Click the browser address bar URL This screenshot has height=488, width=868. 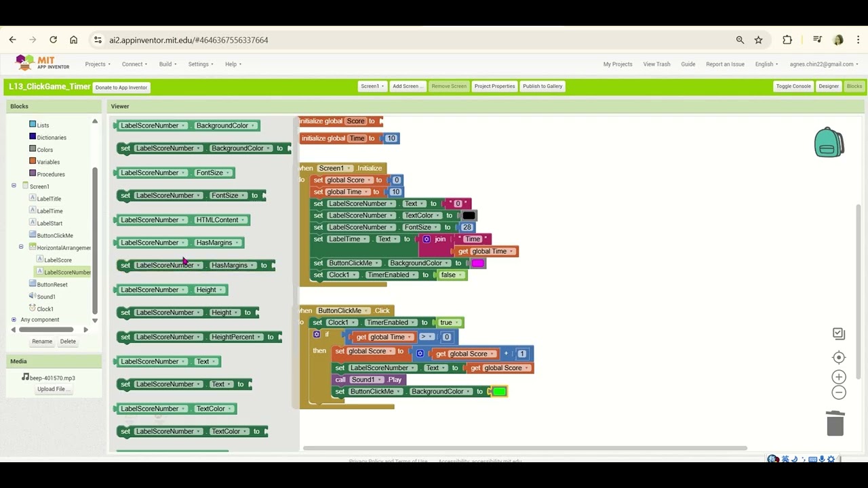coord(189,40)
